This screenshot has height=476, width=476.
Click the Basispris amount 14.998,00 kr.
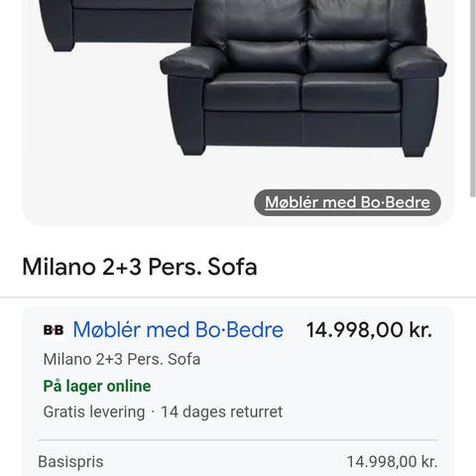(392, 462)
